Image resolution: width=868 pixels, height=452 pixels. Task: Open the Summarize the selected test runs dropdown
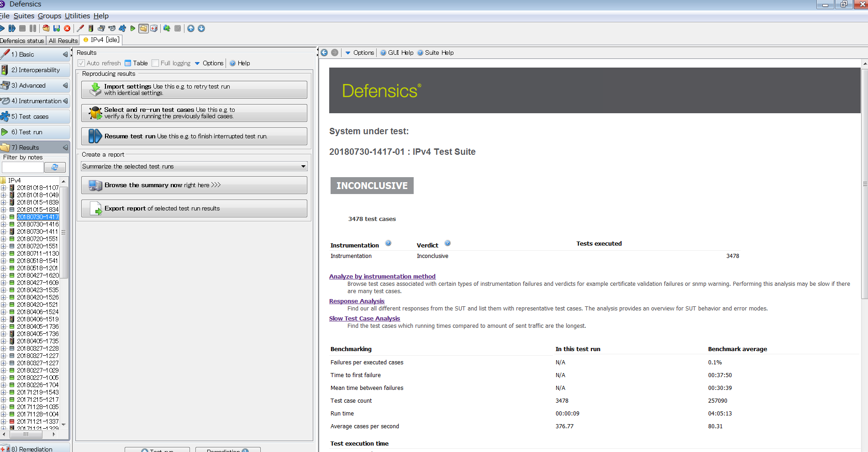194,166
